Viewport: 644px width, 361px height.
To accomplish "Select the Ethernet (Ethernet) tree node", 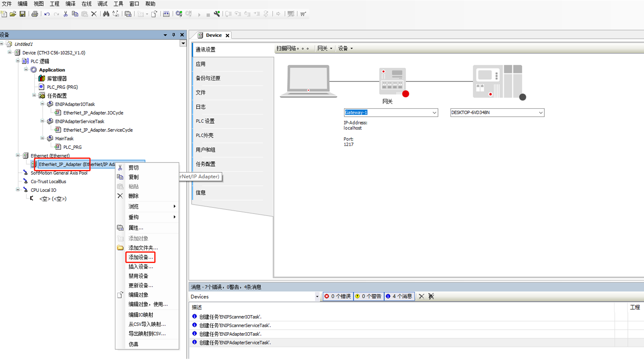I will tap(50, 156).
